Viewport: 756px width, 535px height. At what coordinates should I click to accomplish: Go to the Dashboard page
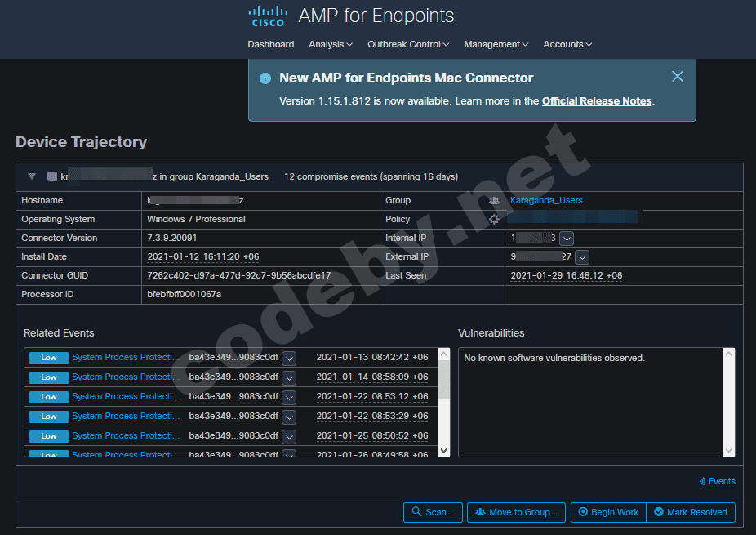click(x=271, y=44)
